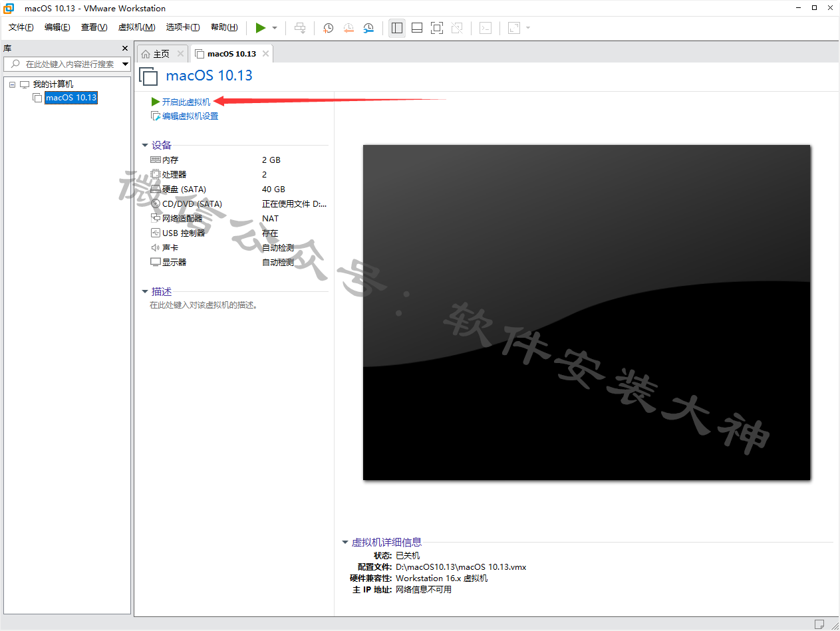Click the VMware Workstation title bar app icon
Image resolution: width=840 pixels, height=631 pixels.
pyautogui.click(x=9, y=8)
